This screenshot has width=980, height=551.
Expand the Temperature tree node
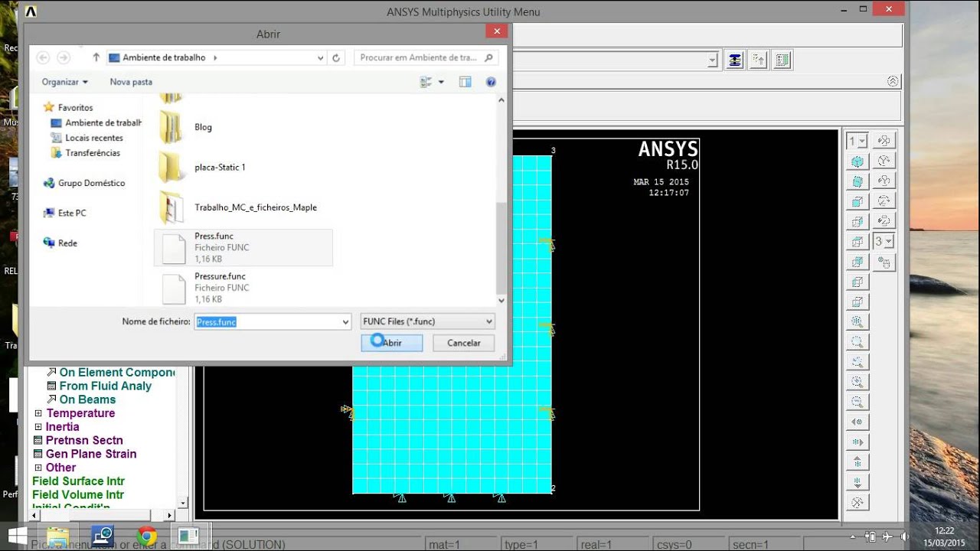38,413
